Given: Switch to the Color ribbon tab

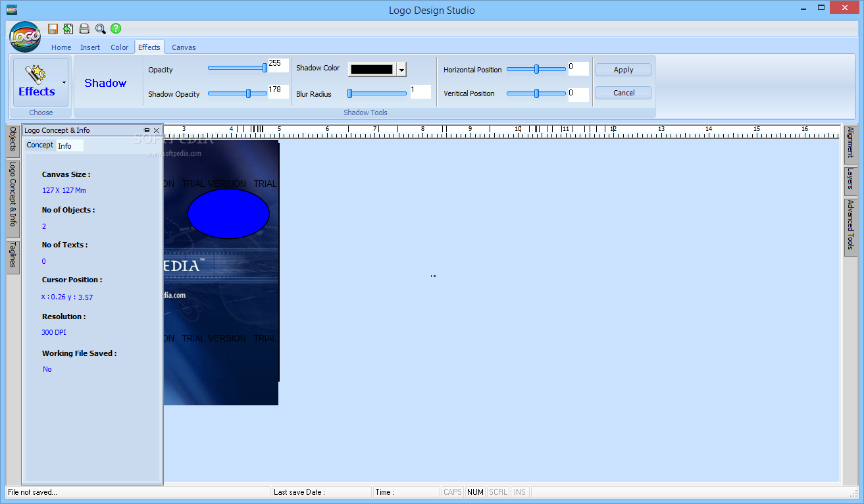Looking at the screenshot, I should (120, 47).
